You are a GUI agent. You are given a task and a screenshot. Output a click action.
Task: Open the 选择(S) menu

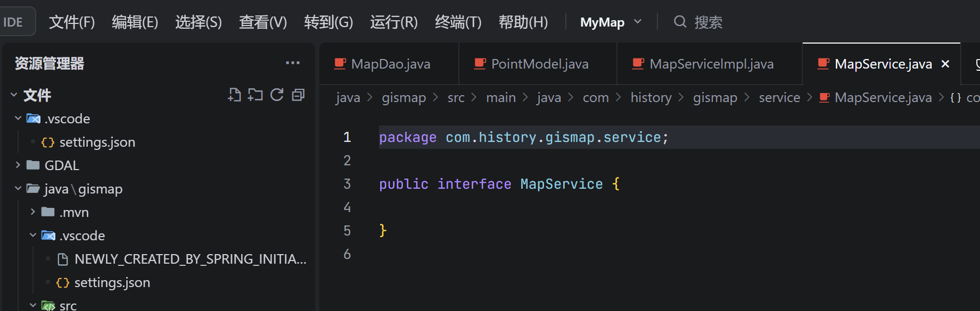click(x=198, y=22)
